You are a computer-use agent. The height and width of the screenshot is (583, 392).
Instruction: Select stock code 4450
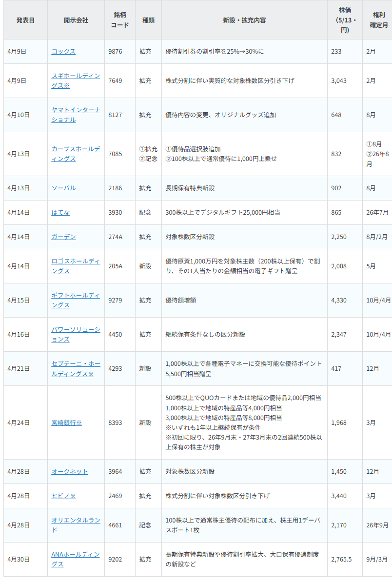115,334
